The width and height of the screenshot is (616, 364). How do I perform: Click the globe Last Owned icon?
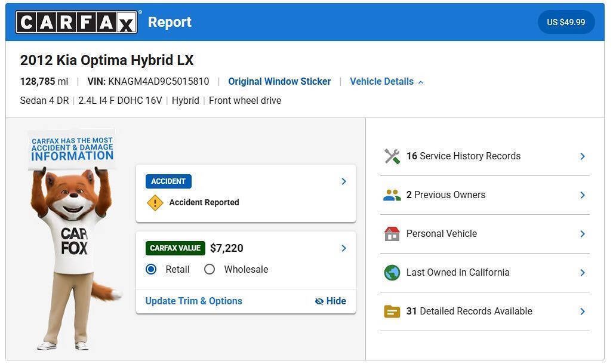point(392,273)
